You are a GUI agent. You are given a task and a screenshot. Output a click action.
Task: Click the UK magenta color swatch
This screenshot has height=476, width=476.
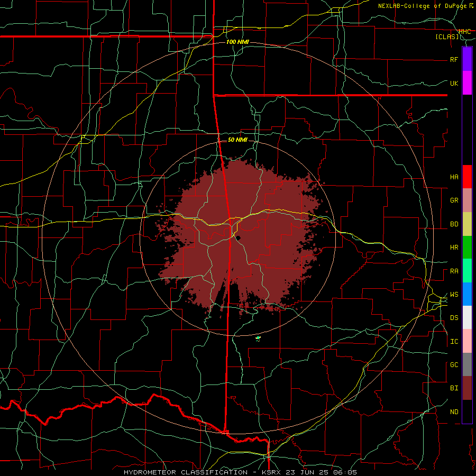point(467,83)
